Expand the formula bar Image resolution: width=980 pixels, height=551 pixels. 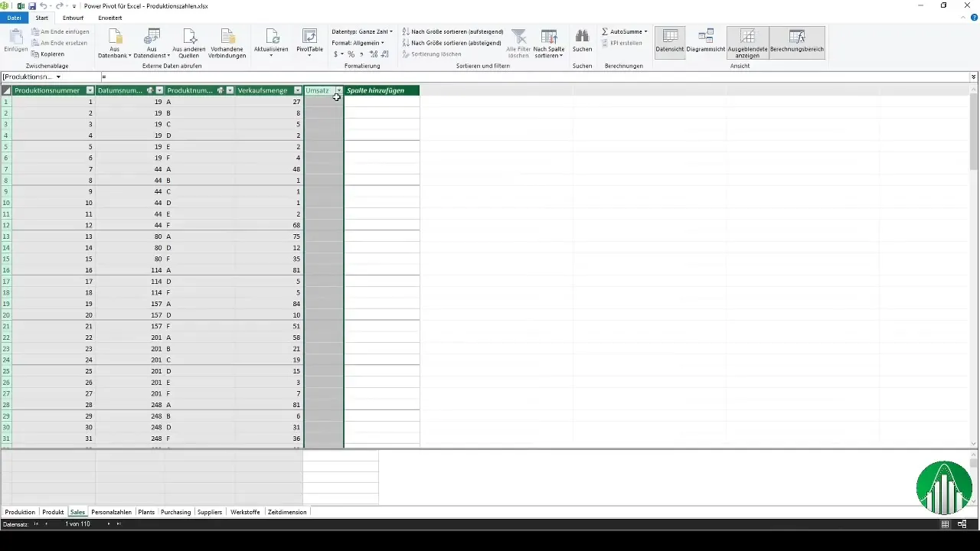pyautogui.click(x=974, y=77)
